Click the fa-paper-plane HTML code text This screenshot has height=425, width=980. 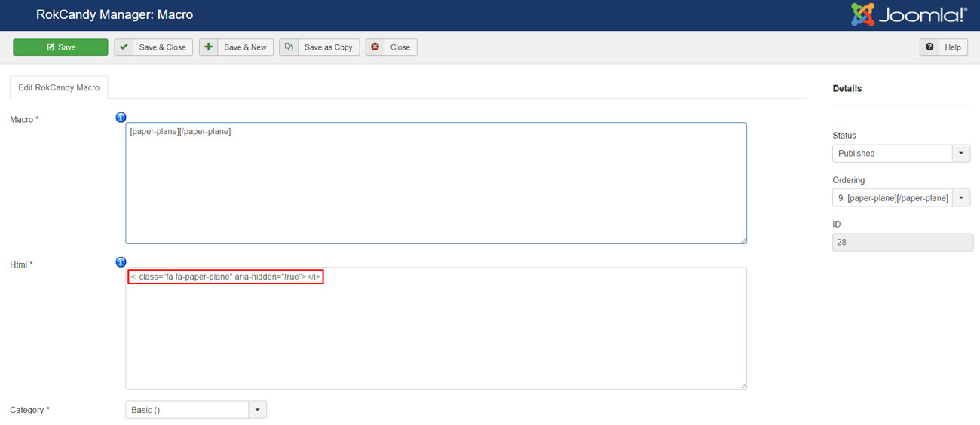[225, 277]
